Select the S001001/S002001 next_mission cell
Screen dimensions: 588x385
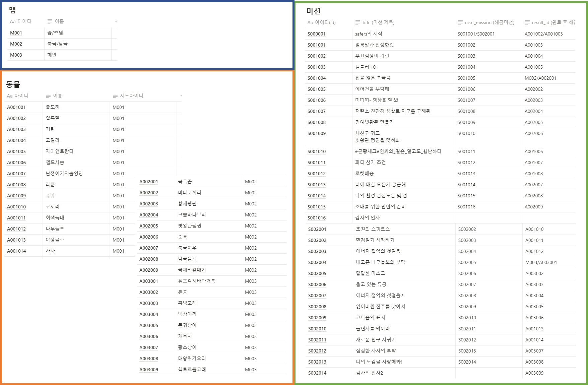pos(488,34)
